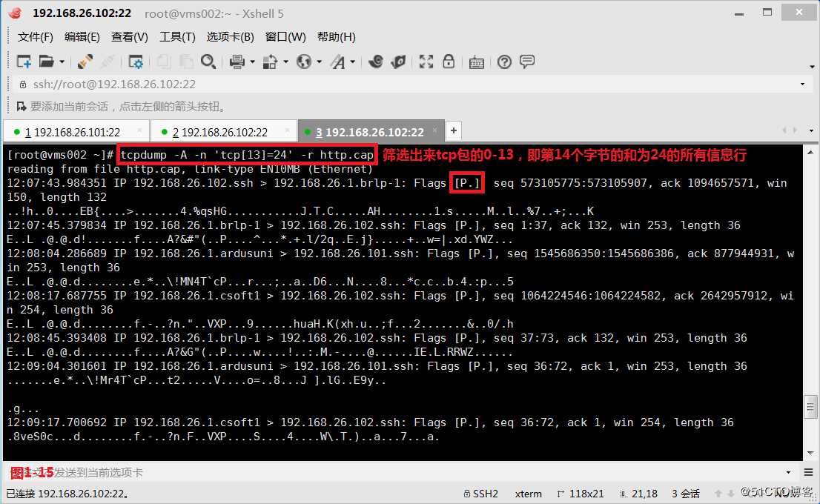Click the Connect (plug) icon
This screenshot has width=820, height=504.
click(x=85, y=62)
